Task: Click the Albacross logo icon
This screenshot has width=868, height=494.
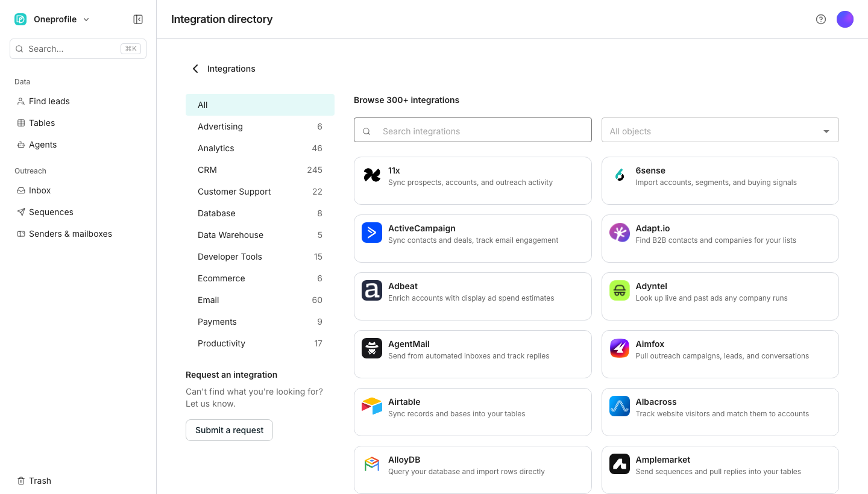Action: [x=620, y=406]
